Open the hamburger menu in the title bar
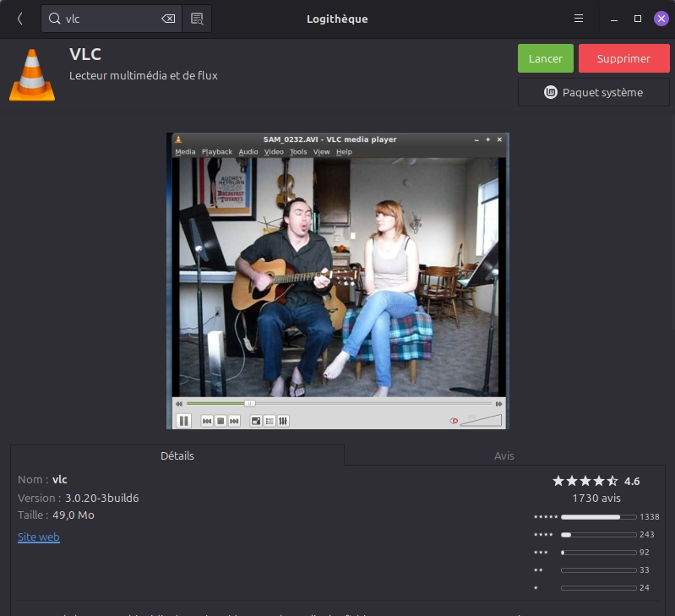The height and width of the screenshot is (616, 675). (579, 19)
